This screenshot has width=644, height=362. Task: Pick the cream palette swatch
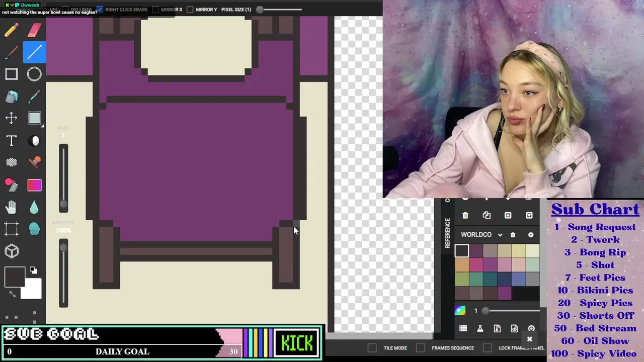click(x=532, y=250)
